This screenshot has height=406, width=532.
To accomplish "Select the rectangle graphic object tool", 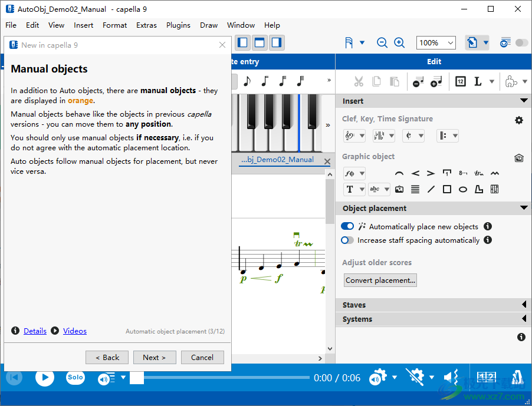I will click(x=447, y=189).
